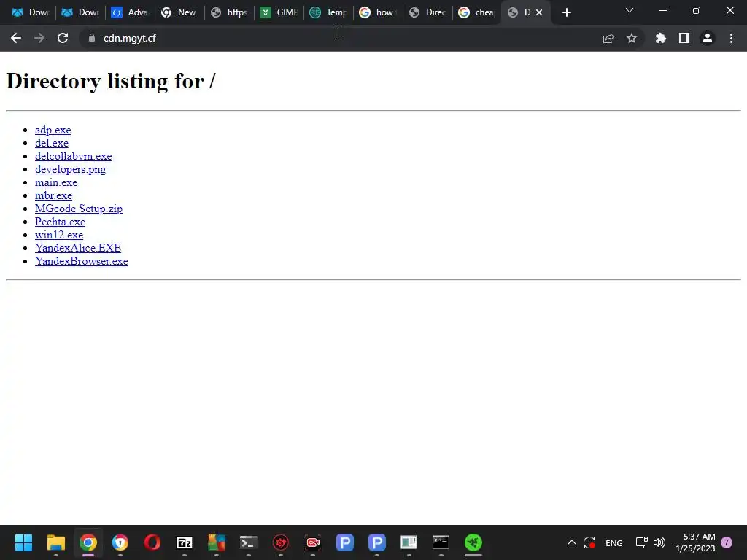Open the Opera browser taskbar icon

(152, 542)
